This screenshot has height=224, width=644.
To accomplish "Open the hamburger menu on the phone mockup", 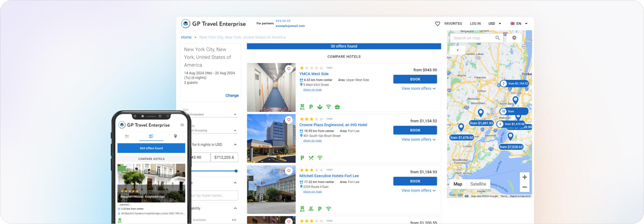I will pos(182,125).
